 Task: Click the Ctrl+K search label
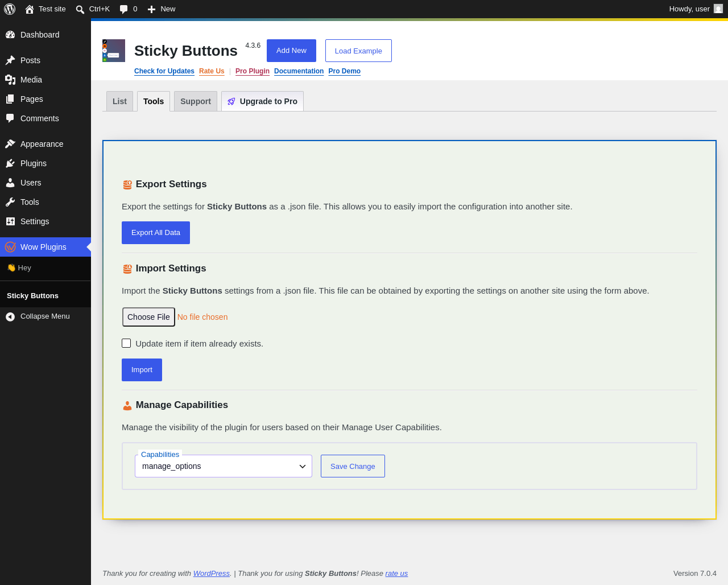(100, 9)
